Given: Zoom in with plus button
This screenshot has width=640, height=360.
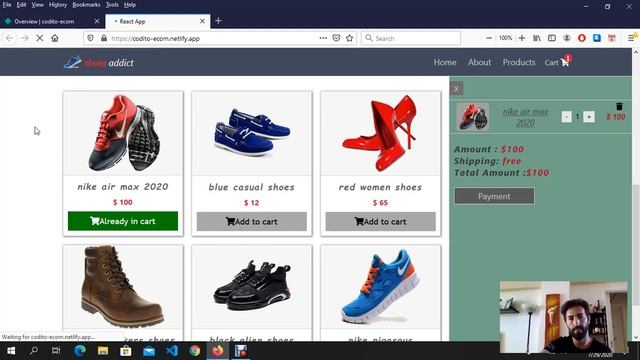Looking at the screenshot, I should 522,38.
